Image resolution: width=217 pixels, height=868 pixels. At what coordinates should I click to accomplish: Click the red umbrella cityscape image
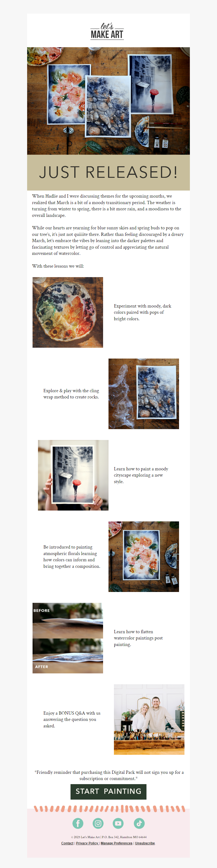tap(73, 475)
